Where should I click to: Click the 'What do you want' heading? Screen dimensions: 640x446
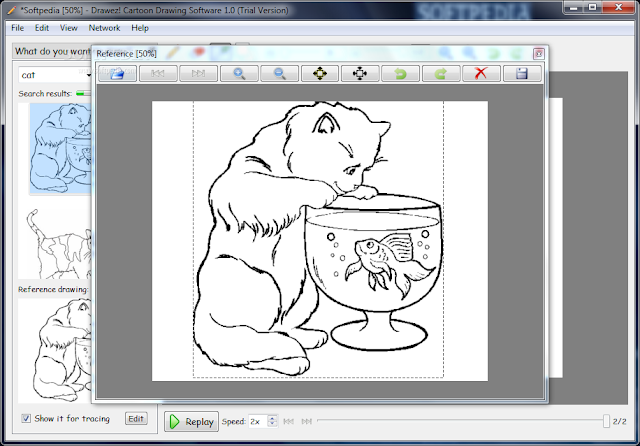click(x=53, y=51)
